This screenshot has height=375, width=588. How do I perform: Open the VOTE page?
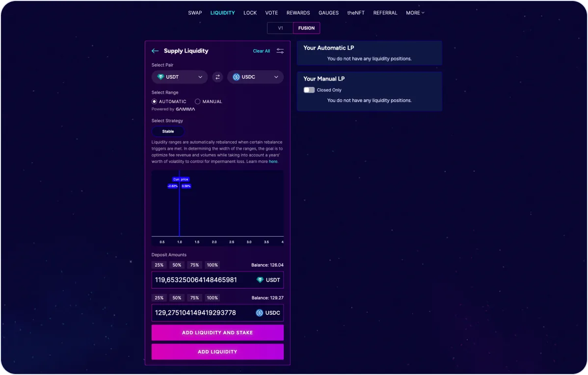click(x=271, y=13)
